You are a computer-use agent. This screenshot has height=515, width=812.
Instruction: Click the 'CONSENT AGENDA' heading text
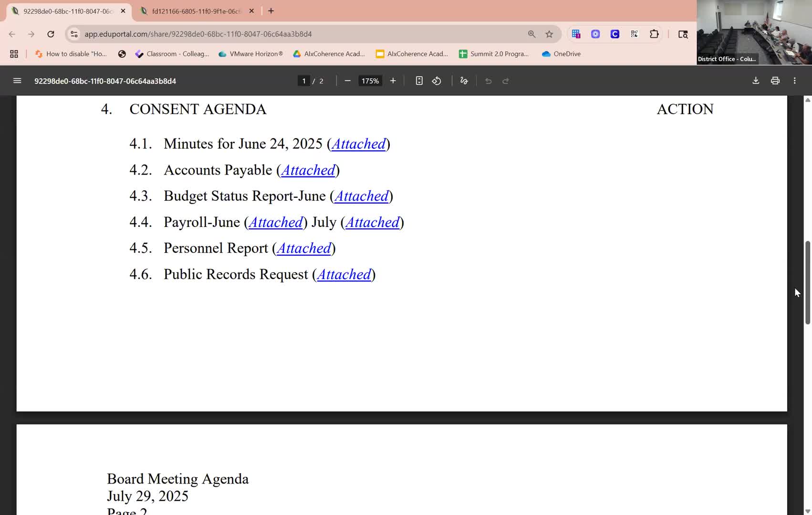pyautogui.click(x=198, y=109)
